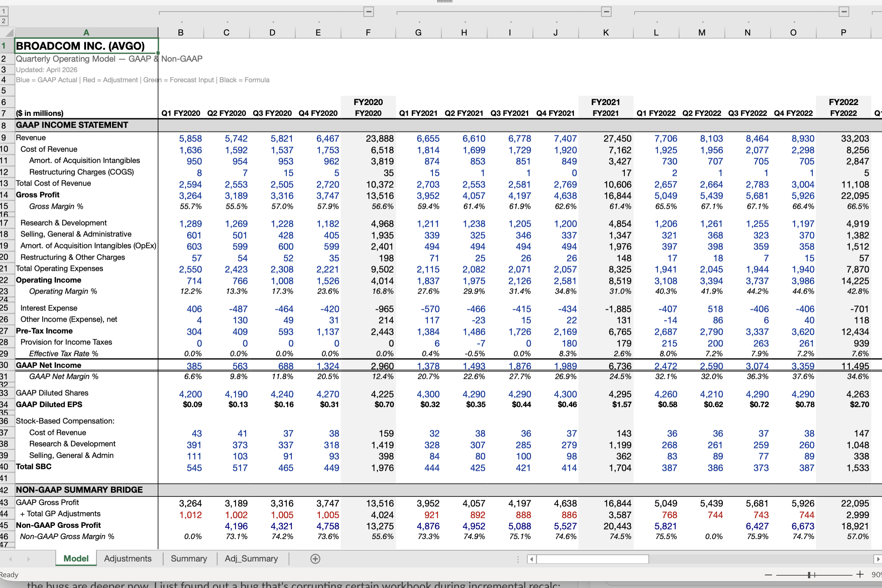Screen dimensions: 882x588
Task: Add a new sheet with plus icon
Action: 315,559
